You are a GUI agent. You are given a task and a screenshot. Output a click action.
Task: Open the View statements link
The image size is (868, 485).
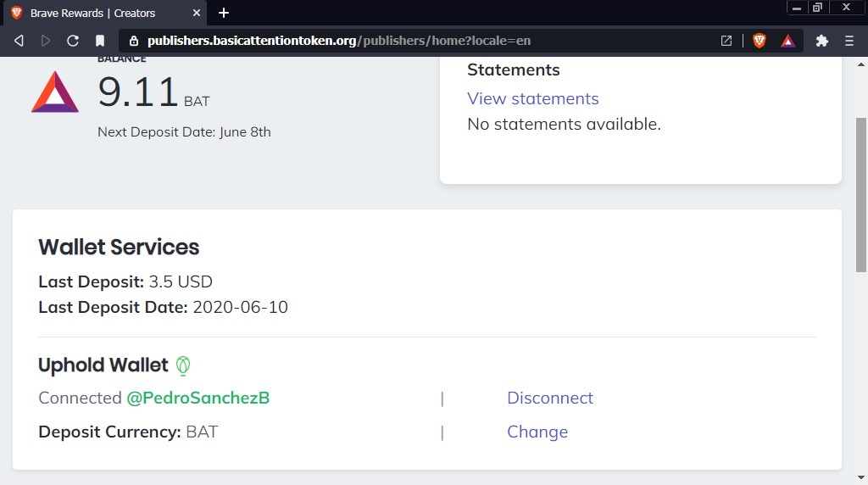tap(533, 98)
